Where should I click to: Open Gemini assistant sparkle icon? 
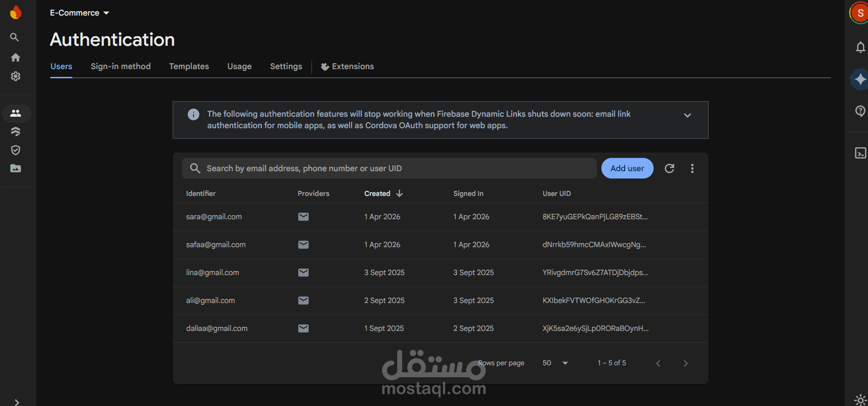pyautogui.click(x=860, y=79)
